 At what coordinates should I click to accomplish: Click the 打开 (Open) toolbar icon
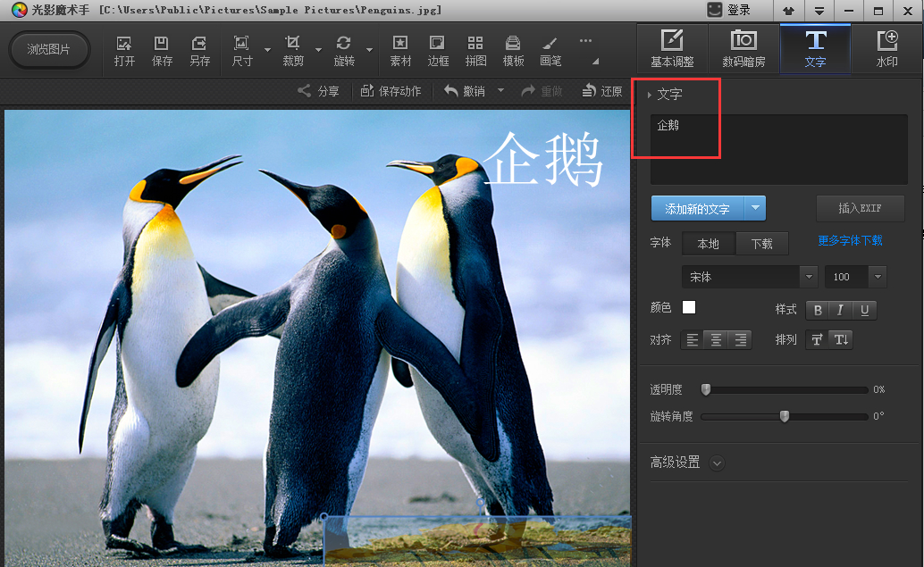click(x=124, y=50)
